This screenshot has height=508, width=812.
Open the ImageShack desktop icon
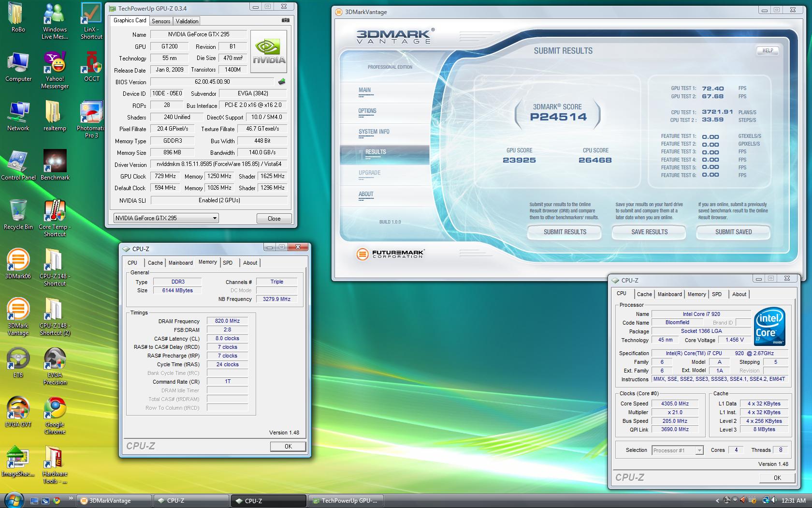(x=18, y=462)
